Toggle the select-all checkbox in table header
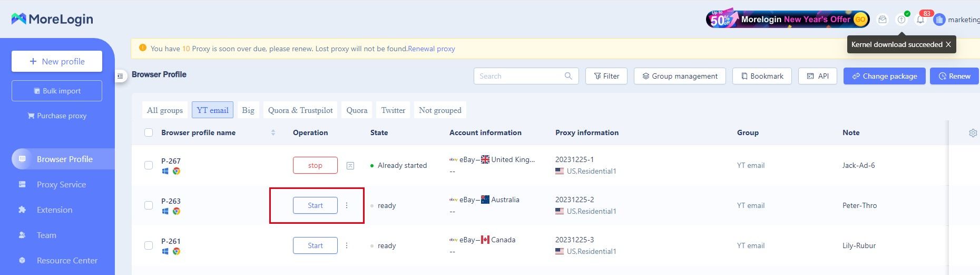Image resolution: width=980 pixels, height=275 pixels. coord(149,132)
